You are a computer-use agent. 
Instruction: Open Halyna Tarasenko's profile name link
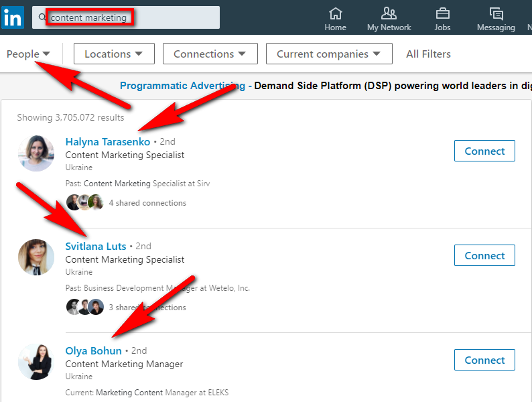(108, 142)
